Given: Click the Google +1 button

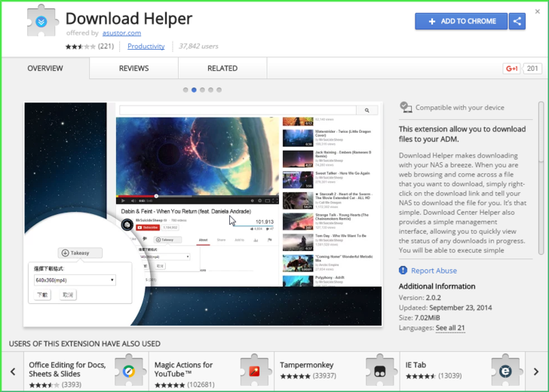Looking at the screenshot, I should (x=512, y=69).
